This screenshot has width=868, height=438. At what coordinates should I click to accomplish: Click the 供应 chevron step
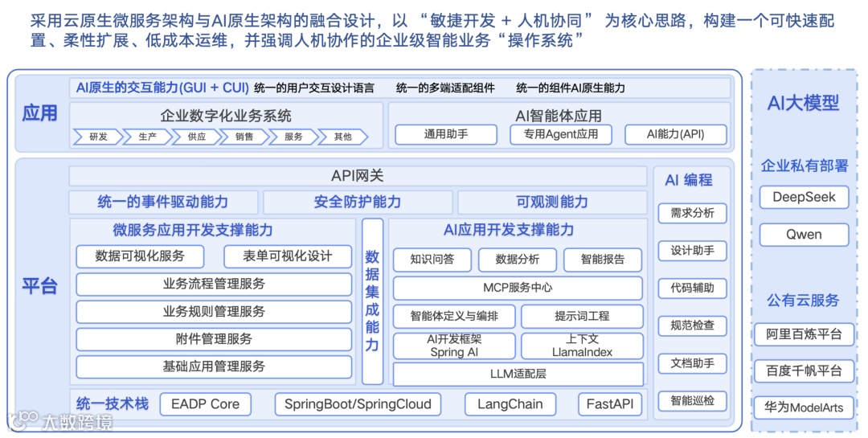[x=196, y=137]
